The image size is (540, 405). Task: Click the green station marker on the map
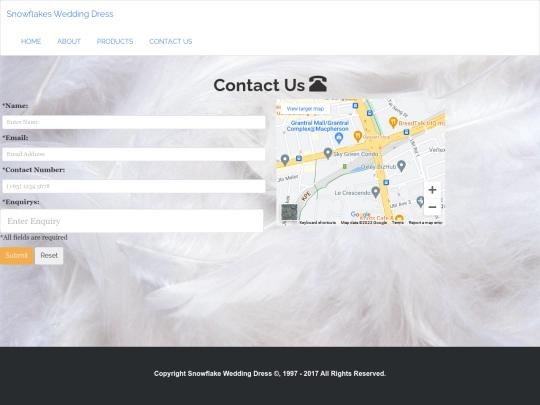(x=345, y=166)
